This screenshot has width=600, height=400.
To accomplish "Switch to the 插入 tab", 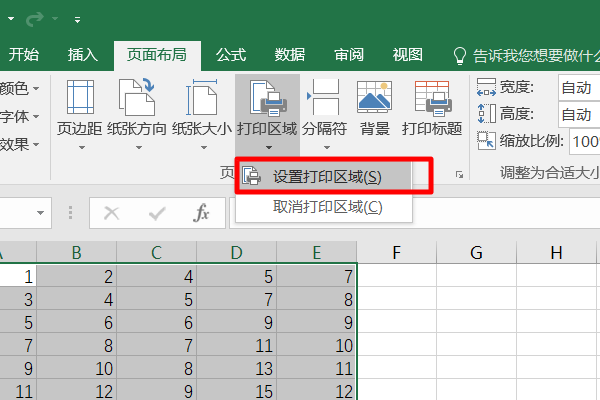I will (x=83, y=55).
